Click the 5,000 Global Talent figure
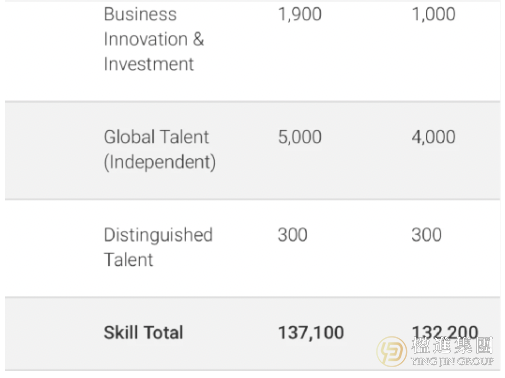Viewport: 505px width, 378px height. click(300, 137)
